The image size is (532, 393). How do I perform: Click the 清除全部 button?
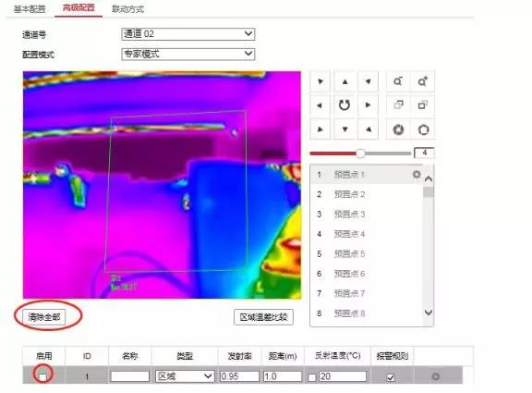pos(43,317)
